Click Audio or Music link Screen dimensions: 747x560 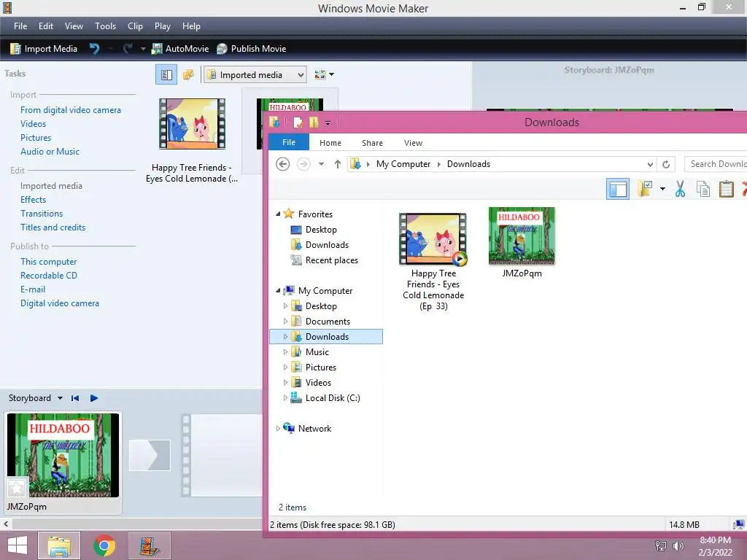pyautogui.click(x=50, y=152)
